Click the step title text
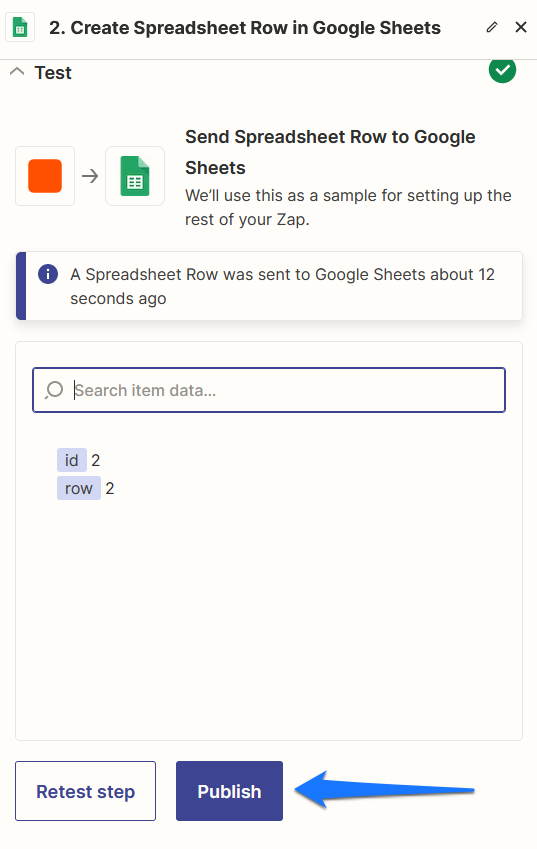Screen dimensions: 537x849 (245, 28)
